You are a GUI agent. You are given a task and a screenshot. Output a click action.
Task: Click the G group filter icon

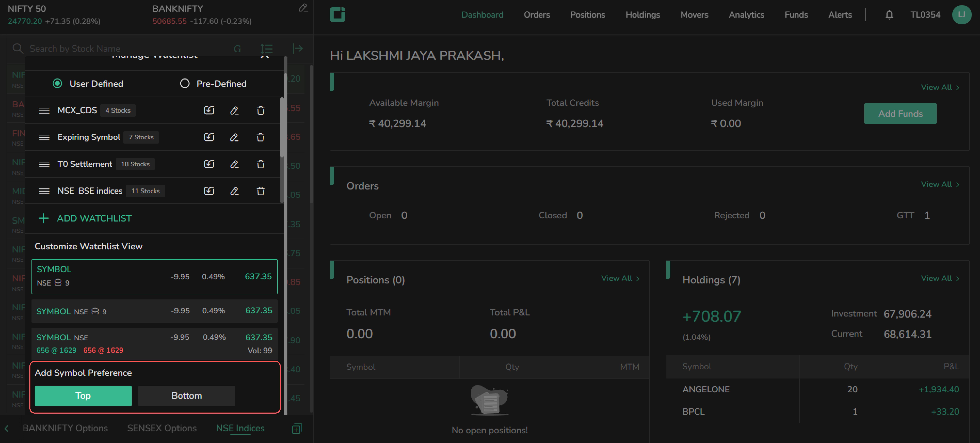[237, 49]
